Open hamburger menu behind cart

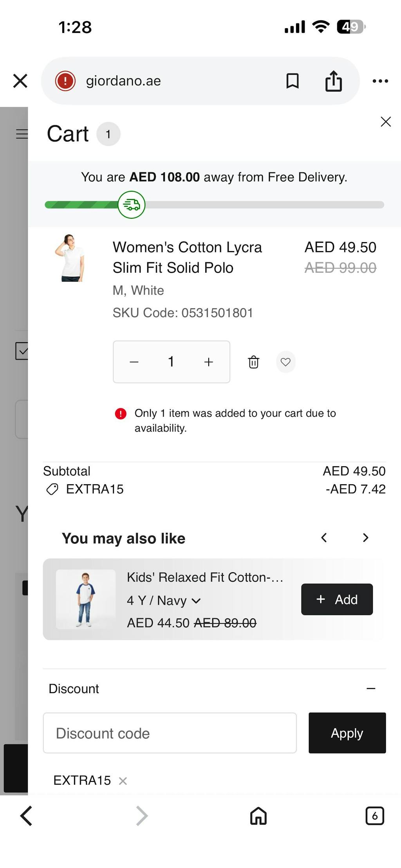point(22,134)
